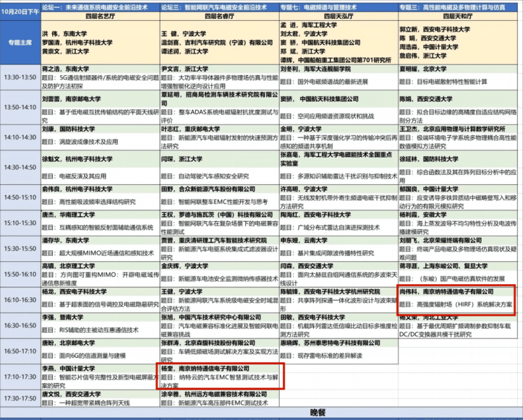Click the 论坛一 forum header cell

(100, 5)
